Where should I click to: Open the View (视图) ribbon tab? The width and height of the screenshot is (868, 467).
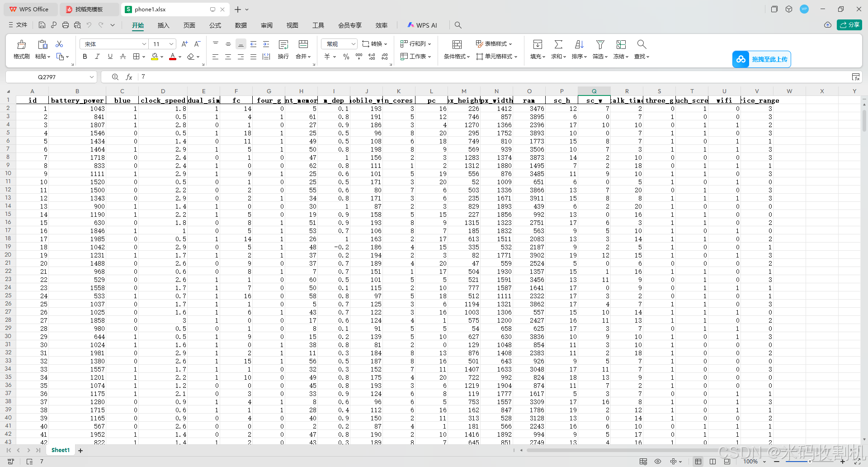(x=292, y=25)
